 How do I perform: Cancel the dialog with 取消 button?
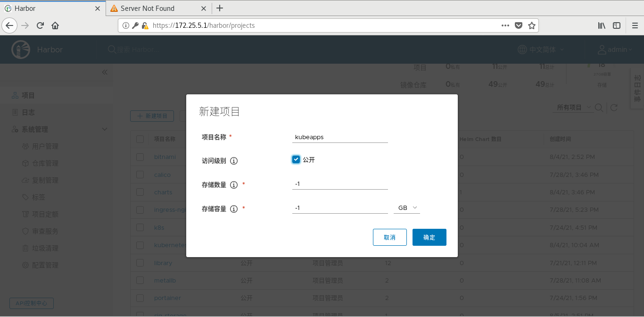[x=389, y=237]
